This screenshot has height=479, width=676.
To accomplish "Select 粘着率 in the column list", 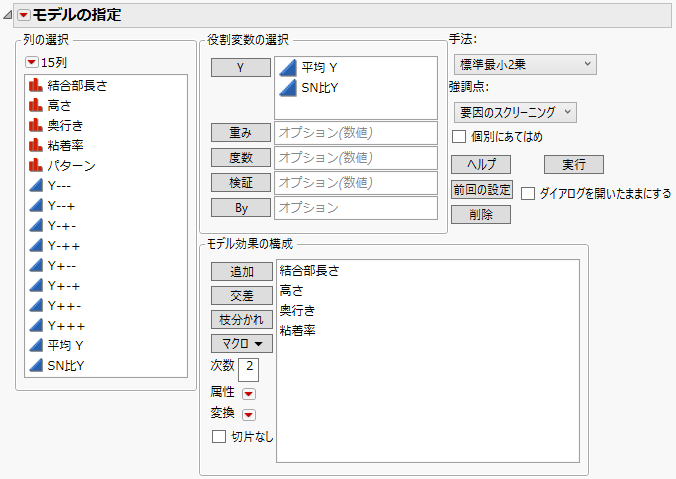I will 65,145.
